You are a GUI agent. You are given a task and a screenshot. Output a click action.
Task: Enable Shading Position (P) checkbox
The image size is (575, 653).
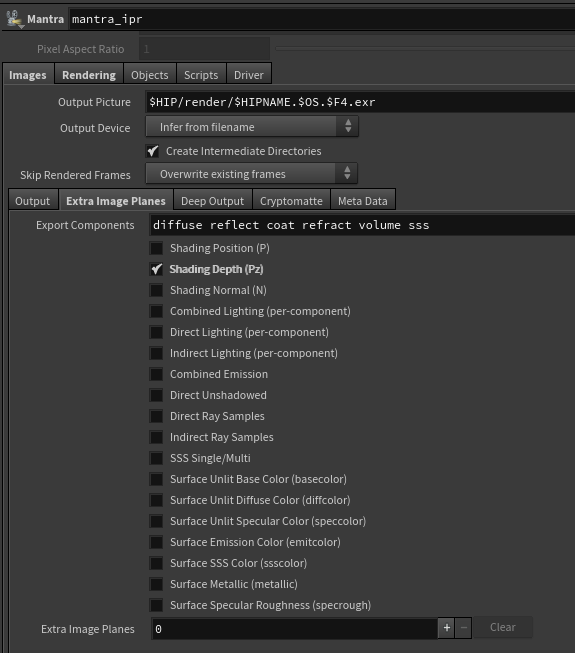coord(157,248)
